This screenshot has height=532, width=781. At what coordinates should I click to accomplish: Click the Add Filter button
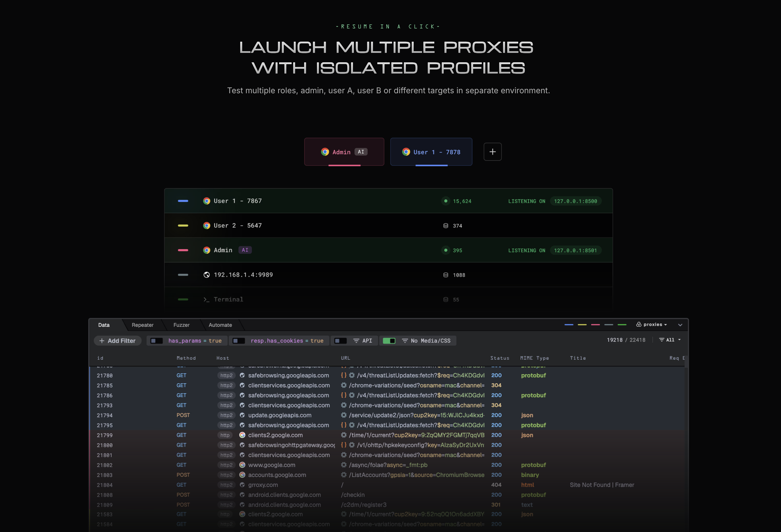coord(117,341)
